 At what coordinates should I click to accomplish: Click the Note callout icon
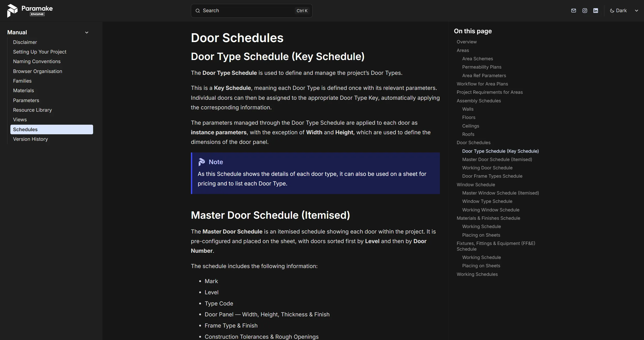(x=202, y=162)
